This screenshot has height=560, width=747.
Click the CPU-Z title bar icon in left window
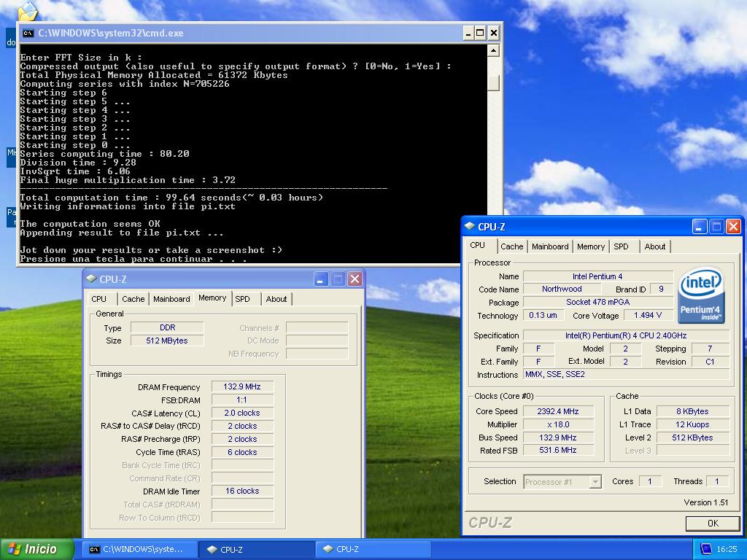click(x=91, y=279)
